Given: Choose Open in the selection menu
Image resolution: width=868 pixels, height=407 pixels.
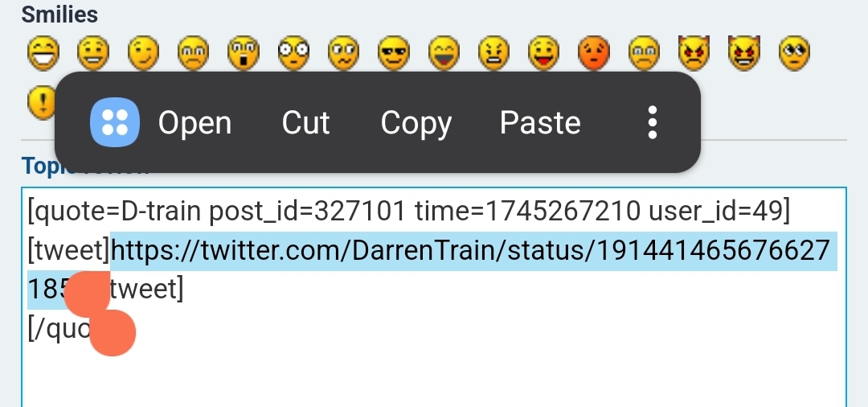Looking at the screenshot, I should pos(194,123).
